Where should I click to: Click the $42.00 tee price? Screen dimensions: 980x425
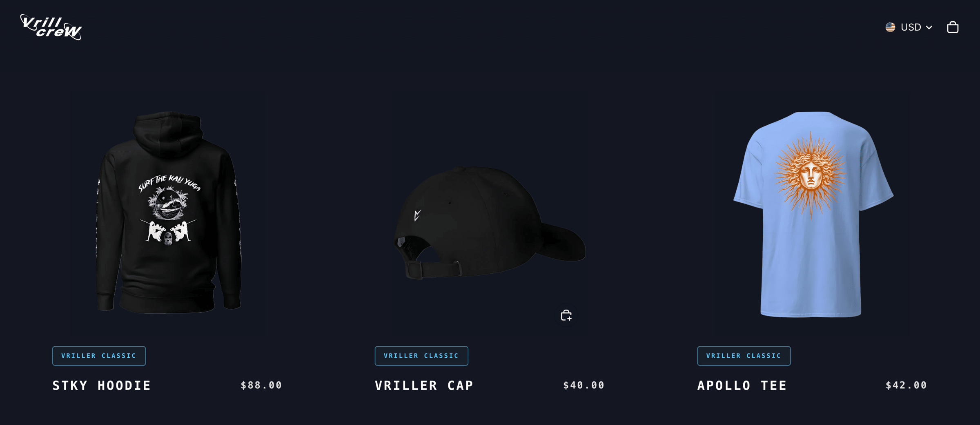(906, 385)
